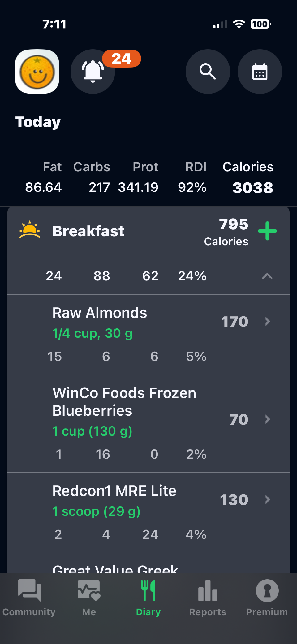The height and width of the screenshot is (644, 297).
Task: Open Redcon1 MRE Lite details chevron
Action: pyautogui.click(x=268, y=500)
